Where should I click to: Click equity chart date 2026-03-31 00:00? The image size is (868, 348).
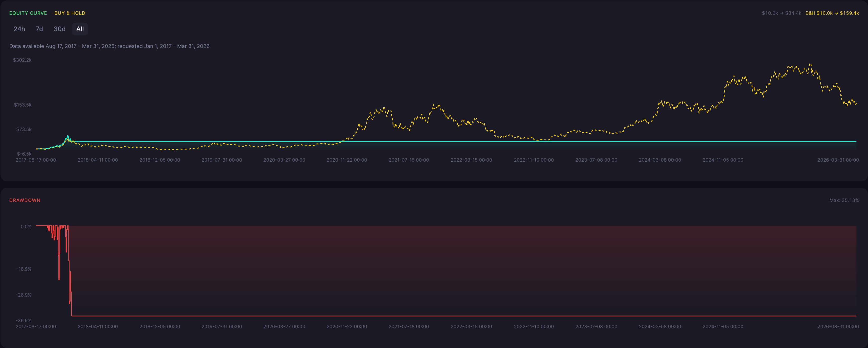coord(838,160)
